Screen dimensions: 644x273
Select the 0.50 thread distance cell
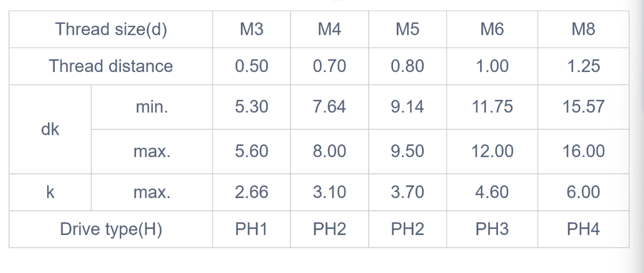tap(251, 66)
